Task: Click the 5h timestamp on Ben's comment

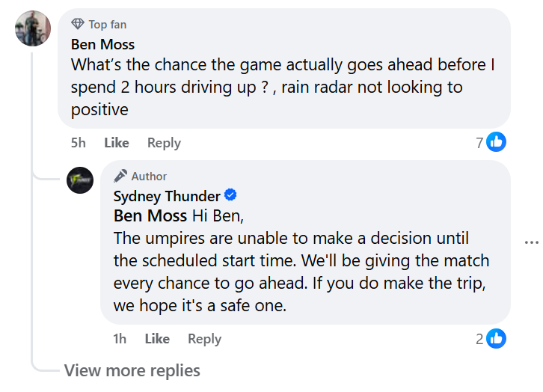Action: tap(79, 143)
